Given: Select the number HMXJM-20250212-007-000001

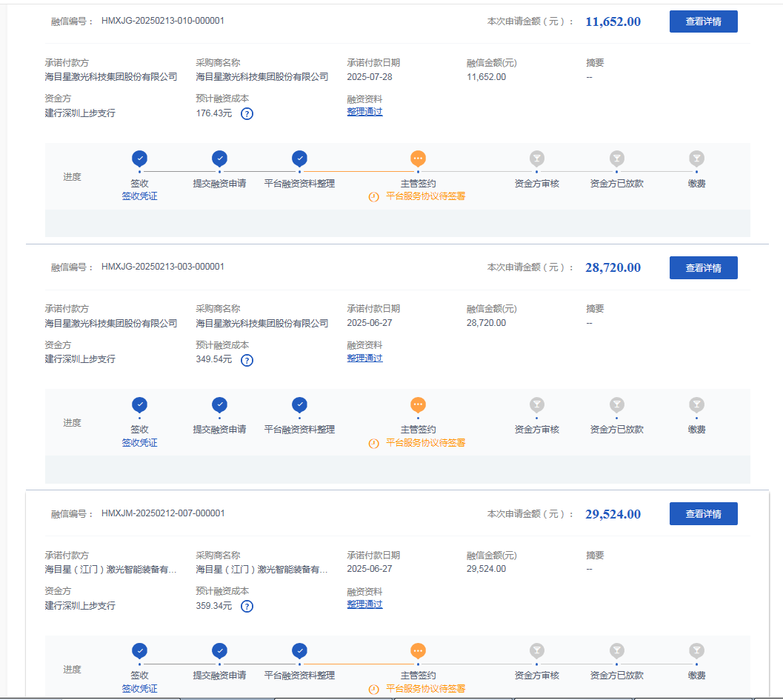Looking at the screenshot, I should (x=163, y=513).
